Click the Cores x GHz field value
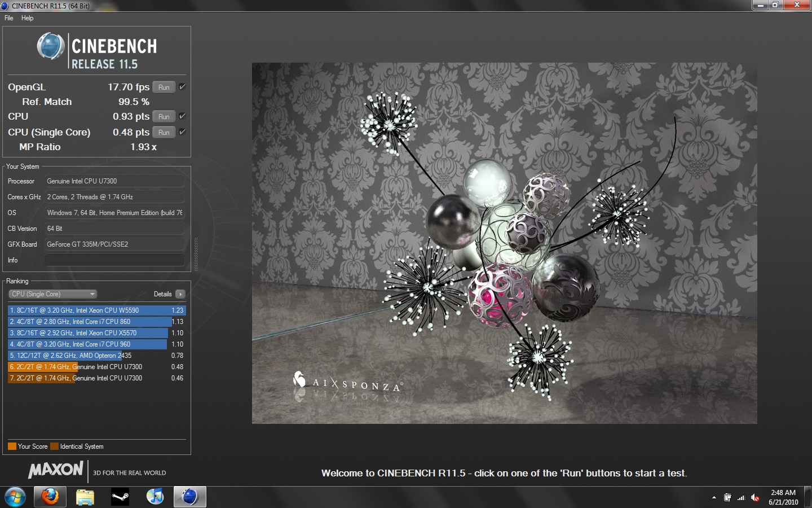The height and width of the screenshot is (508, 812). point(114,197)
